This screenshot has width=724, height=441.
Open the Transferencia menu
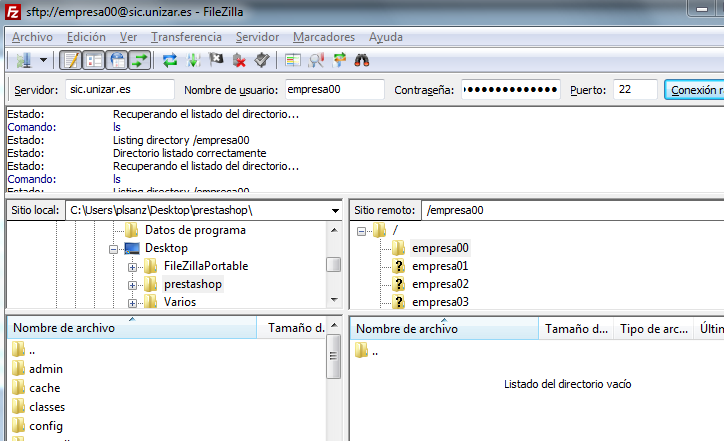(x=186, y=37)
